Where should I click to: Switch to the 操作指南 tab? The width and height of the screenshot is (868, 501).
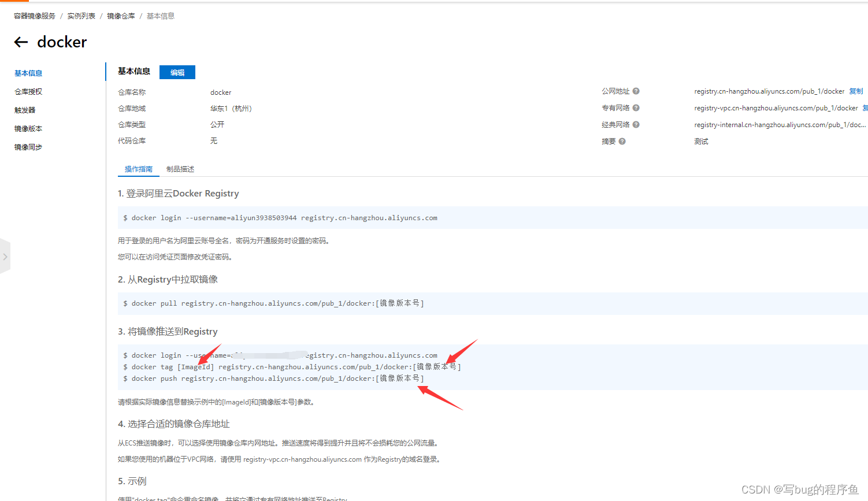tap(139, 169)
